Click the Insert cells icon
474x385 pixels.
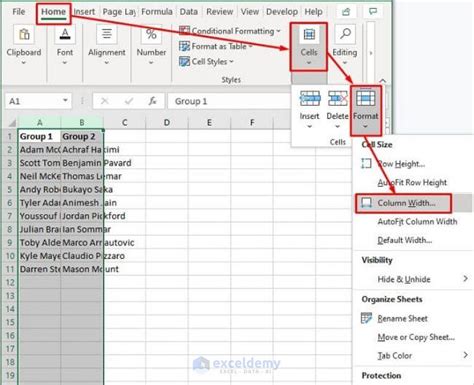click(x=310, y=98)
